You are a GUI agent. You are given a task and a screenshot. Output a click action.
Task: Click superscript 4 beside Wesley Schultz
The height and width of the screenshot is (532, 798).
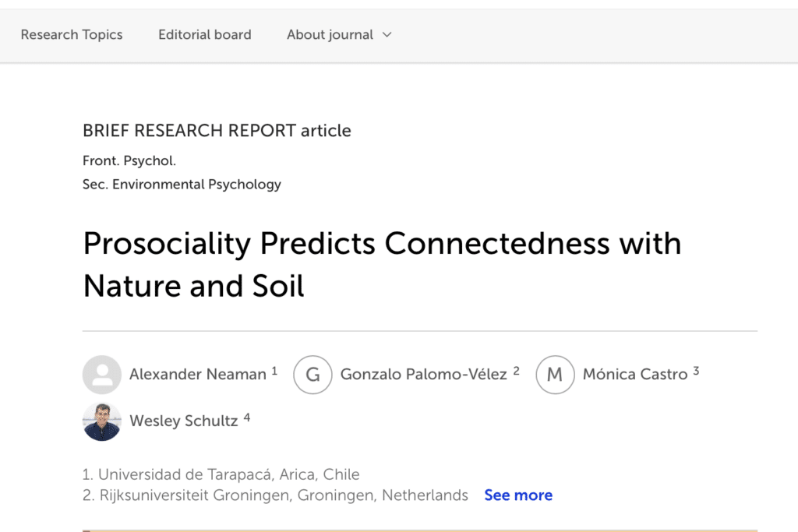pyautogui.click(x=247, y=418)
